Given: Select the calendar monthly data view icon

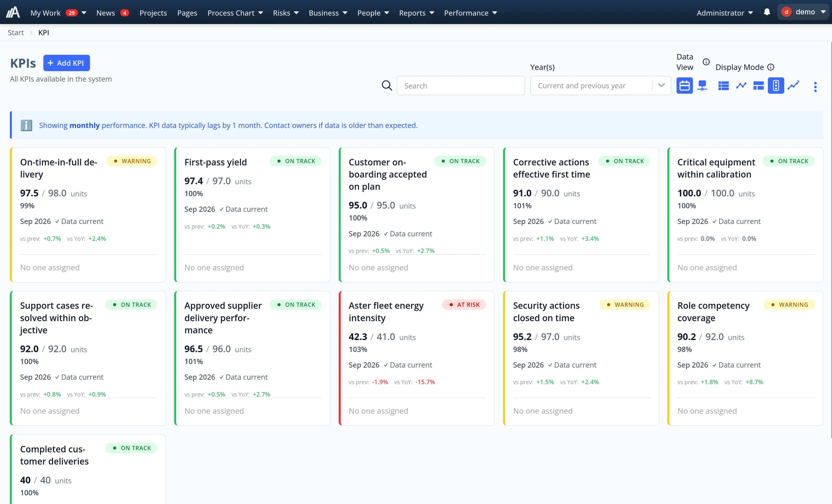Looking at the screenshot, I should tap(684, 86).
